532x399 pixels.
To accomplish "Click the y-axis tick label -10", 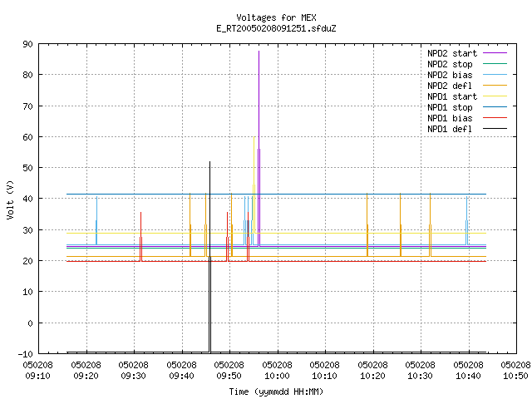I will click(26, 354).
